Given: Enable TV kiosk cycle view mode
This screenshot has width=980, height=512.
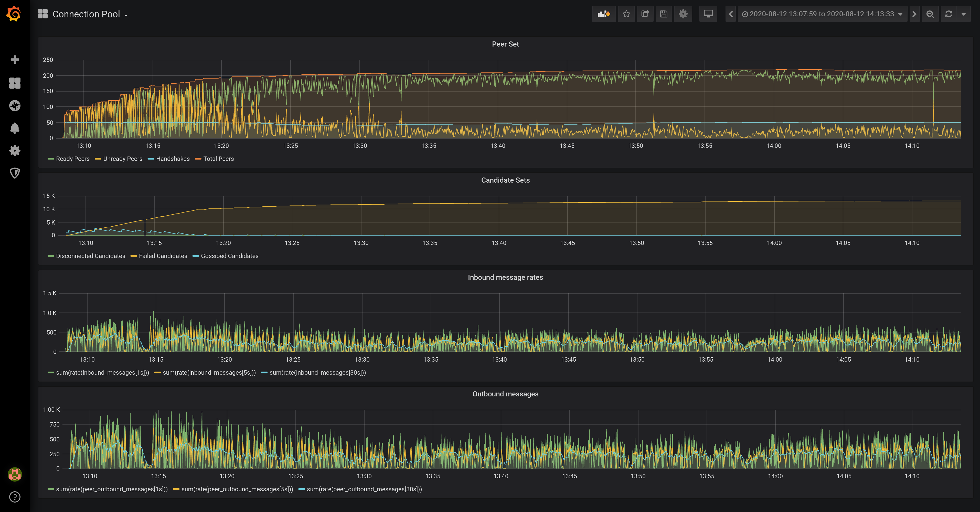Looking at the screenshot, I should (708, 14).
